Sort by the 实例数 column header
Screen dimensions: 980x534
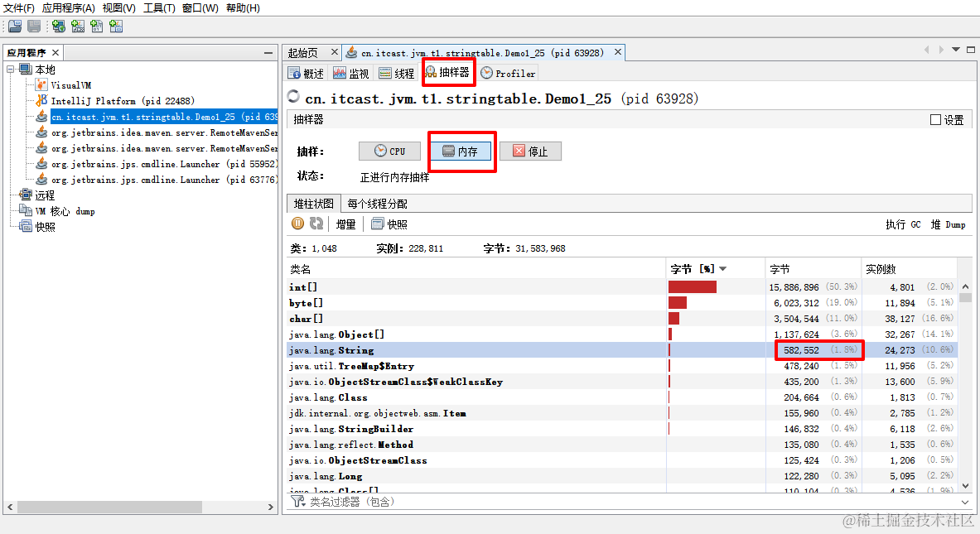910,268
